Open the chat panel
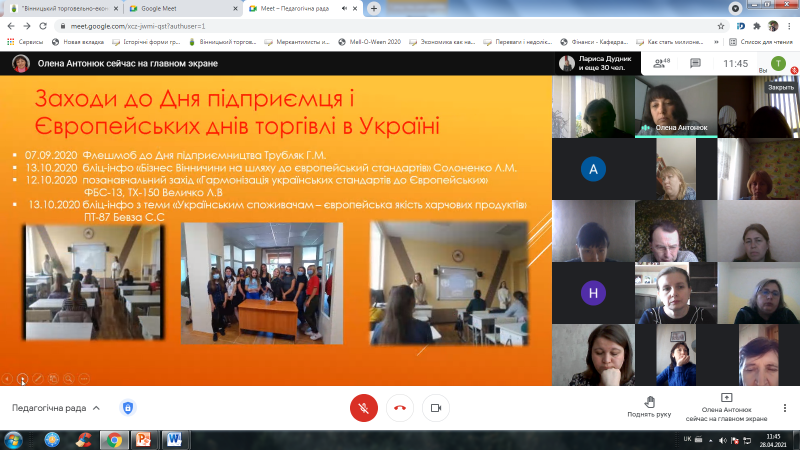The width and height of the screenshot is (800, 450). tap(695, 63)
